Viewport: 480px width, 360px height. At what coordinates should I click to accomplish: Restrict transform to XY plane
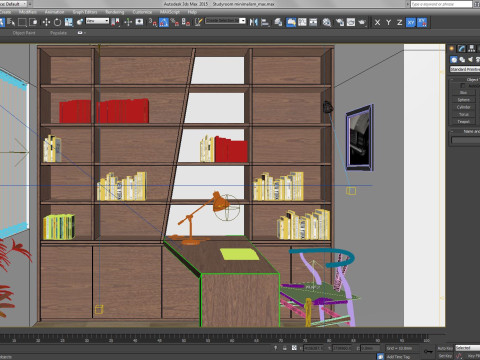[x=411, y=22]
